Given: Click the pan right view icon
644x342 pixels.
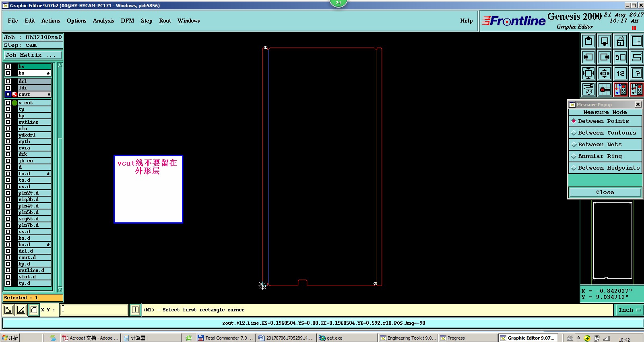Looking at the screenshot, I should pos(605,57).
